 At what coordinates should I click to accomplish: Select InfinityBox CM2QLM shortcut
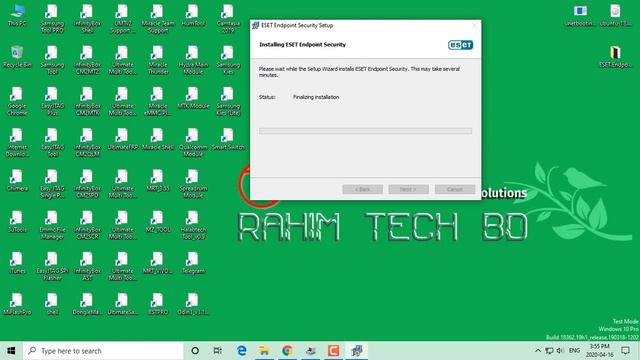click(87, 142)
